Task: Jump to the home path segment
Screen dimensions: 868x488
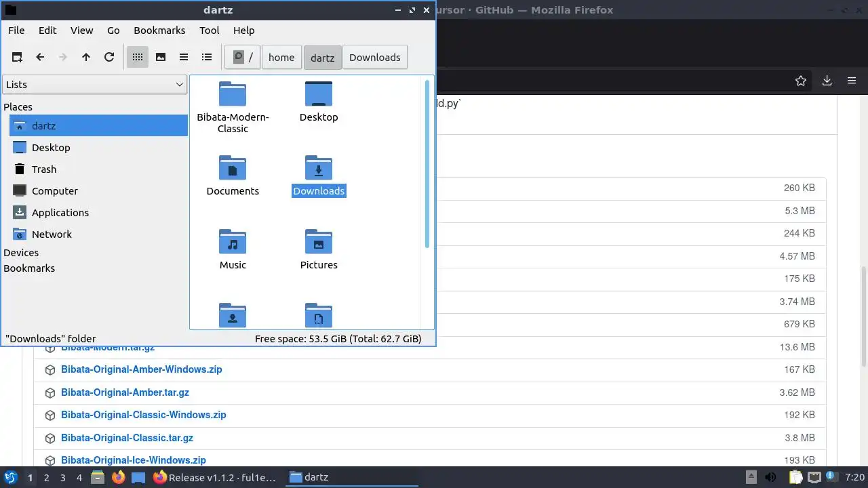Action: click(x=281, y=57)
